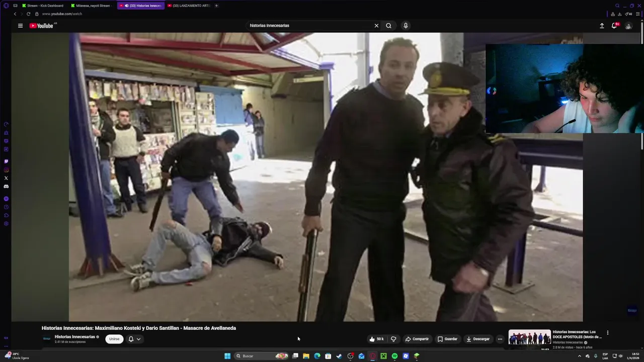Launch Steam from the taskbar

coord(339,356)
